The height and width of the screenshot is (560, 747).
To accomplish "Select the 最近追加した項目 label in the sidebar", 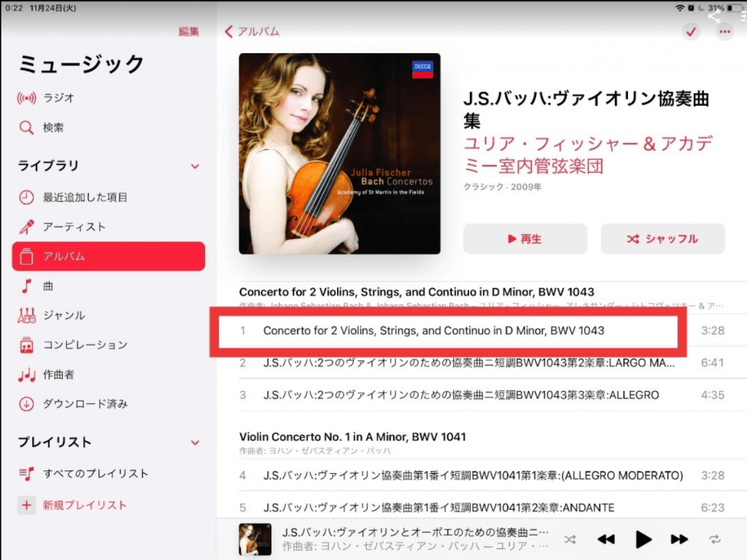I will tap(85, 197).
